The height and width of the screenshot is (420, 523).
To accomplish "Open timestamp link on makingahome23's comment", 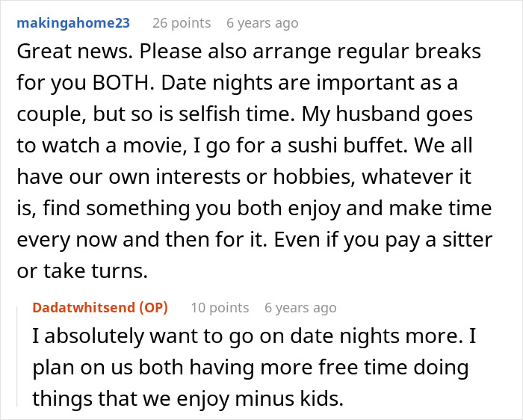I will (262, 23).
